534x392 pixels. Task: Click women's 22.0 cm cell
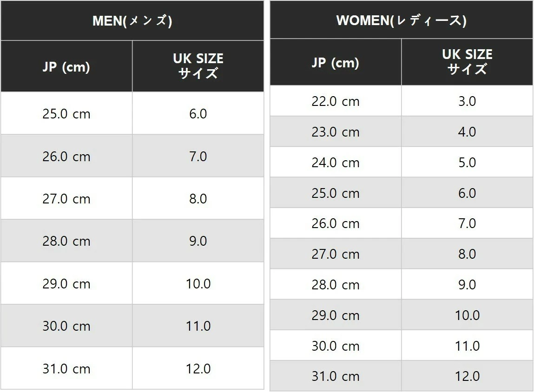point(336,101)
